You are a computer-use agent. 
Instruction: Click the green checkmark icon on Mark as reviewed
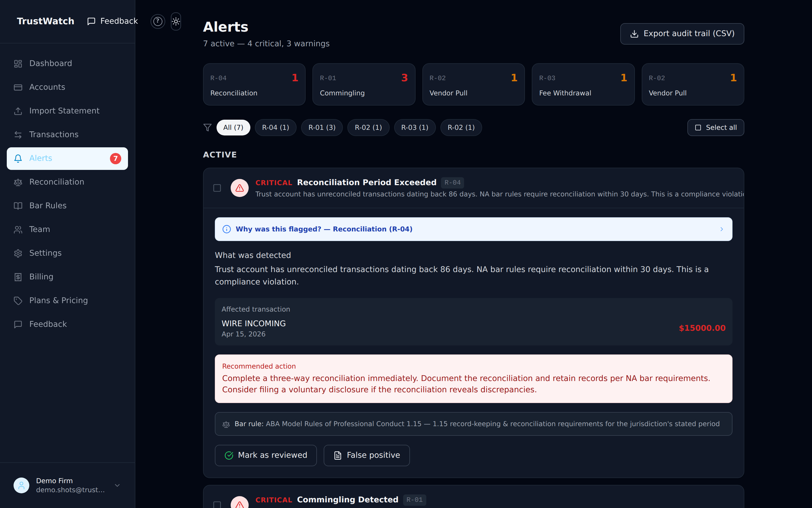click(229, 456)
